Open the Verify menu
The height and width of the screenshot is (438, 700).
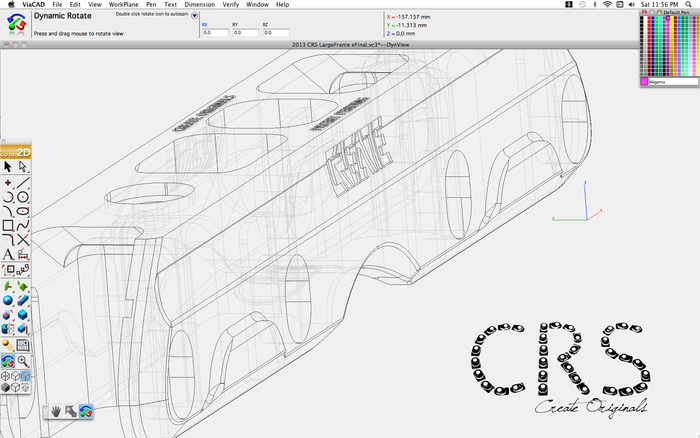(x=230, y=5)
